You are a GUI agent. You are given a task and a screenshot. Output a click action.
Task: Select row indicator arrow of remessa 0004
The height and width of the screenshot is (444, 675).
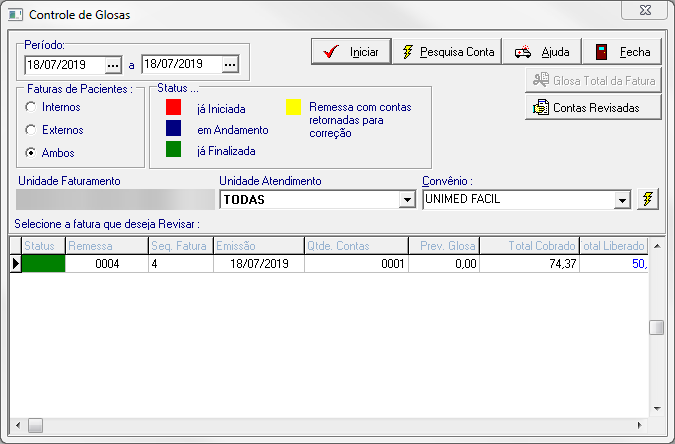(x=16, y=264)
